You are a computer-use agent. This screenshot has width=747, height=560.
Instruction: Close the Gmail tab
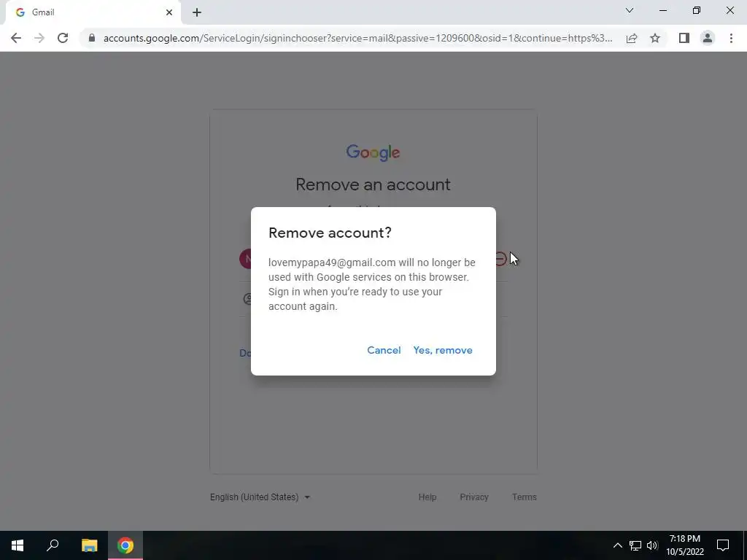pyautogui.click(x=169, y=12)
